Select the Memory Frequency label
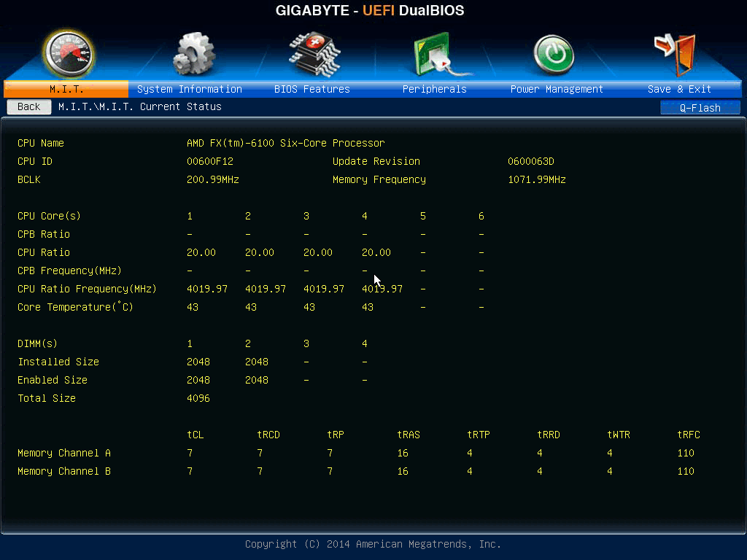747x560 pixels. click(x=379, y=179)
